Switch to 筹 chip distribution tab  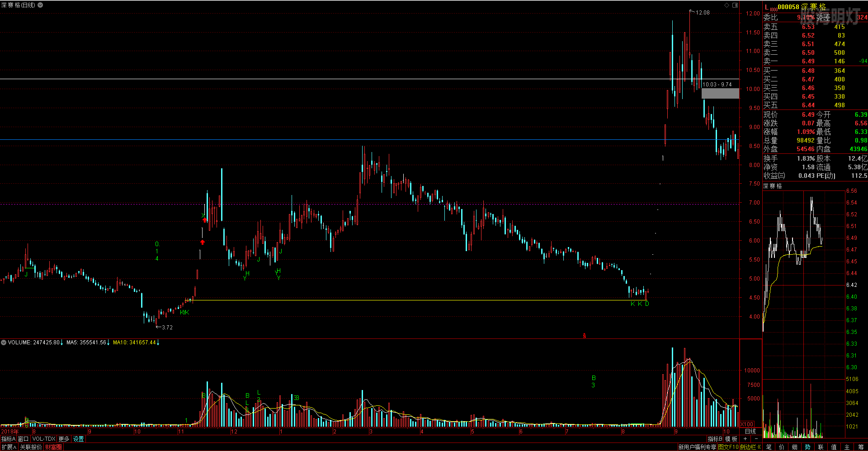pos(861,447)
